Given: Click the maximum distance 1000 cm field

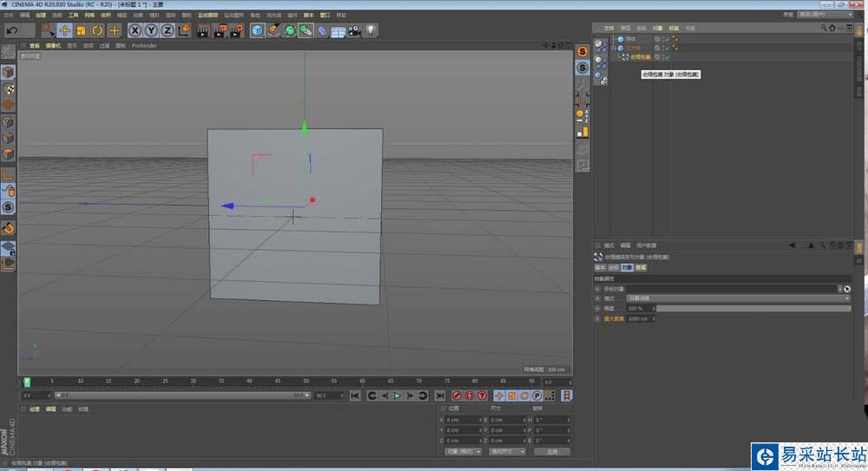Looking at the screenshot, I should tap(638, 319).
